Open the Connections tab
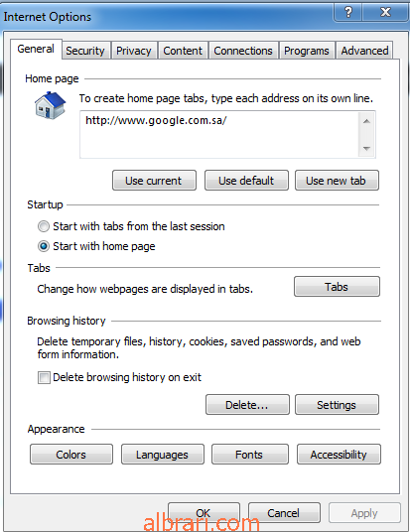The width and height of the screenshot is (410, 532). coord(243,51)
